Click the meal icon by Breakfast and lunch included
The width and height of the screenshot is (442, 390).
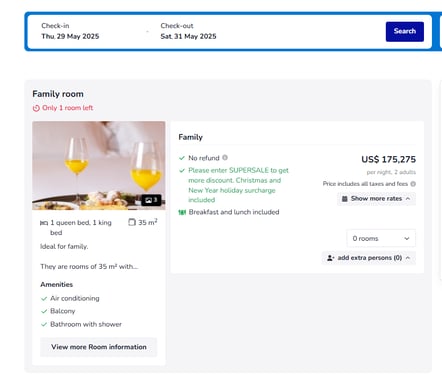pos(182,212)
